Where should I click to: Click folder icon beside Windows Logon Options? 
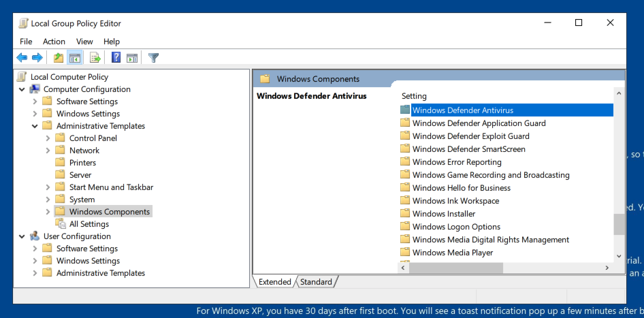(405, 226)
